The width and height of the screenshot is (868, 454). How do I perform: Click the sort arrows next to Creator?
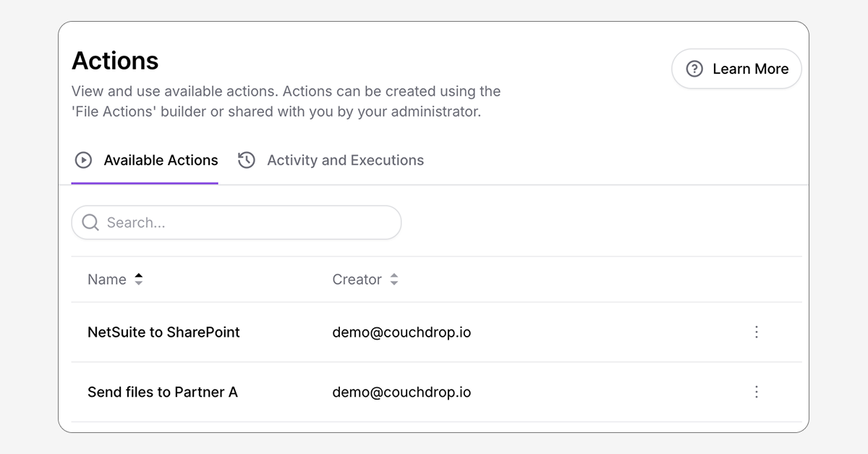(394, 279)
